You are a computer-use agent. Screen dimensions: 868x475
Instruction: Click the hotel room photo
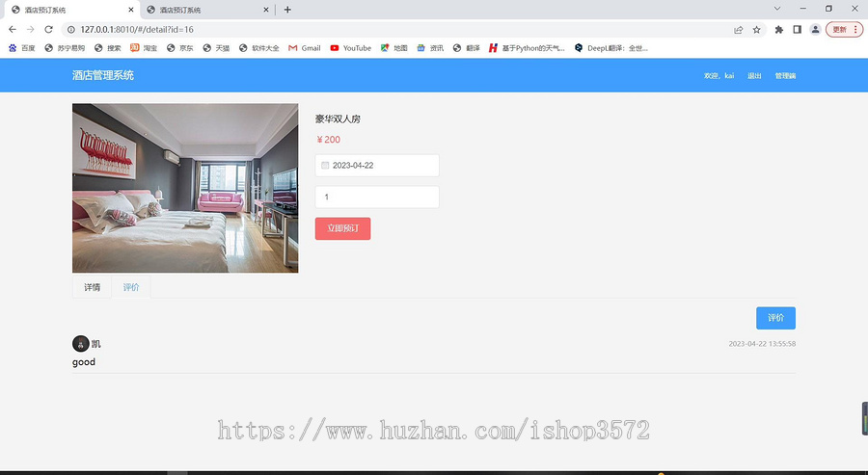point(185,188)
